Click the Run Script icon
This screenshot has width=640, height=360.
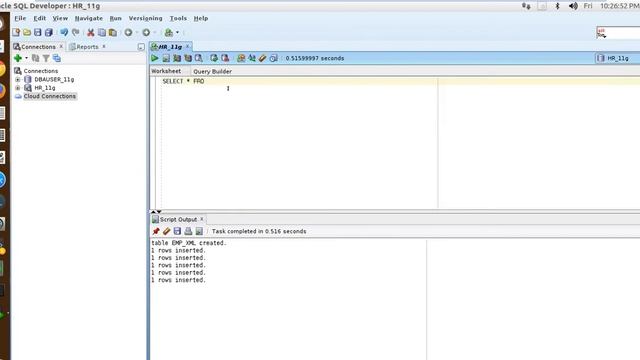[166, 58]
